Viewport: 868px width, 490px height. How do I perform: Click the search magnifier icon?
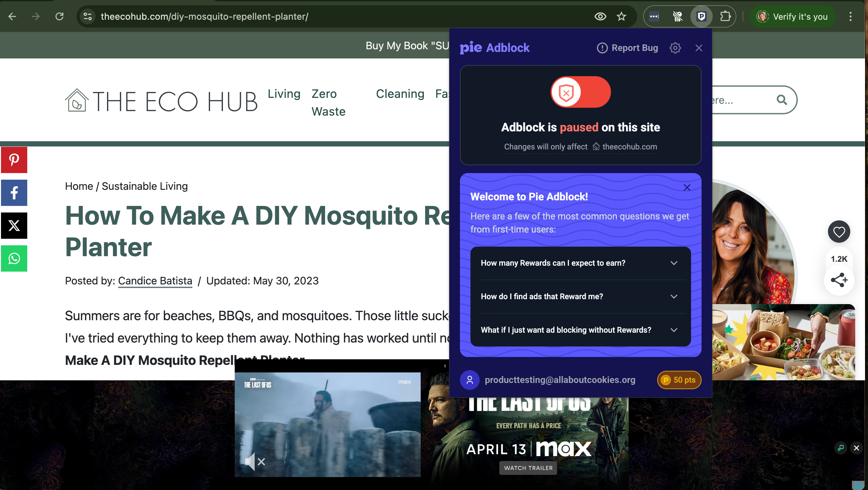[x=781, y=100]
